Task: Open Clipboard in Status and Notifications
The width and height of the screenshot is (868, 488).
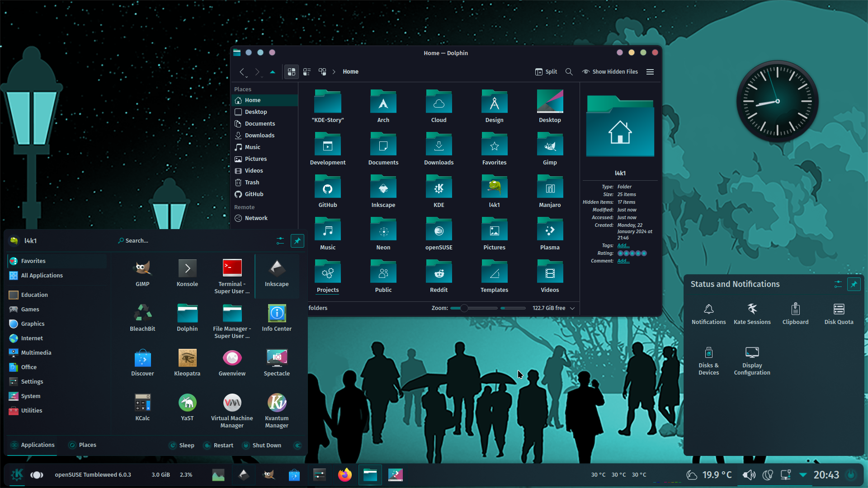Action: click(795, 314)
